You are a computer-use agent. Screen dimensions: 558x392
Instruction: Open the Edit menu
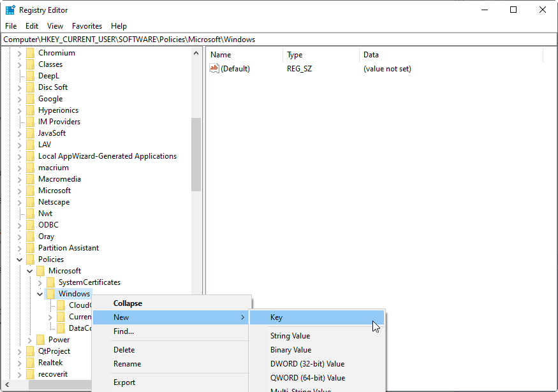(32, 26)
